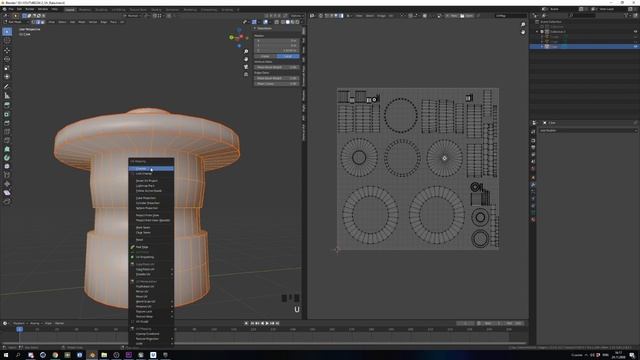Open the Edit Mode dropdown
The width and height of the screenshot is (640, 360).
16,22
